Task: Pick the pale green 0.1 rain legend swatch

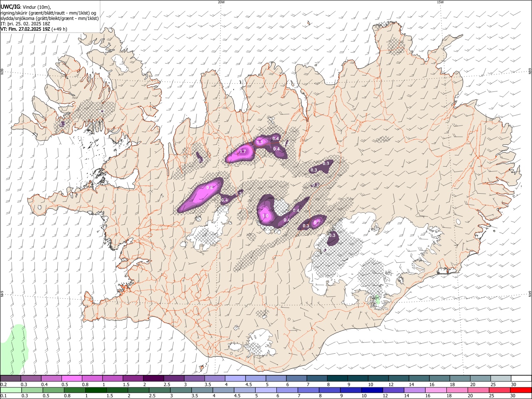Action: 11,390
